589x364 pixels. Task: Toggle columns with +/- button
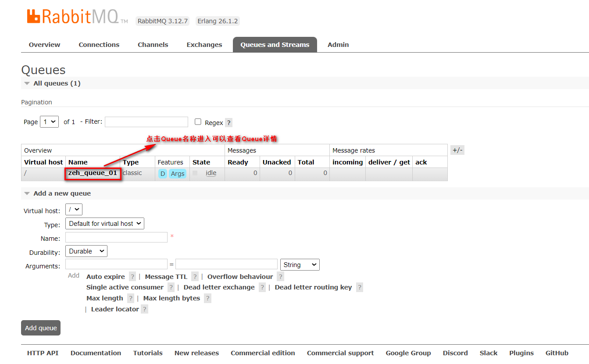click(457, 150)
